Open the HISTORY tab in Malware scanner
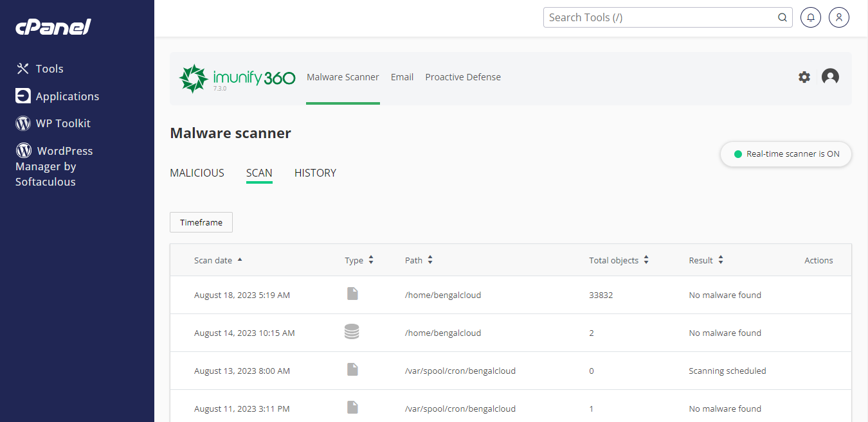 coord(315,173)
